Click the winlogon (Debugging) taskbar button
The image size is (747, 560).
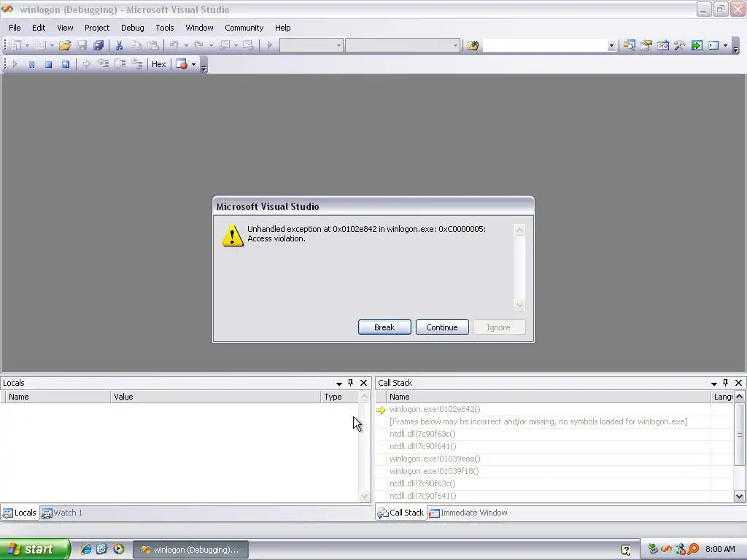click(x=190, y=550)
